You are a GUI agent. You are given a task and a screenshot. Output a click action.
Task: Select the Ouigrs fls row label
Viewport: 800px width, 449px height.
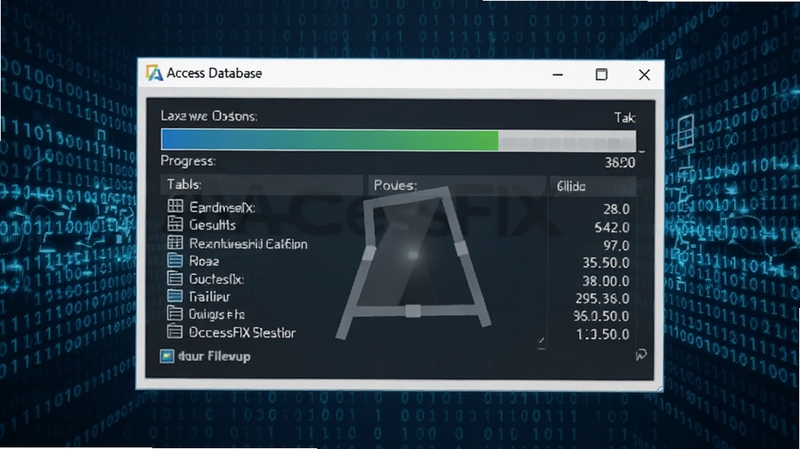coord(217,314)
